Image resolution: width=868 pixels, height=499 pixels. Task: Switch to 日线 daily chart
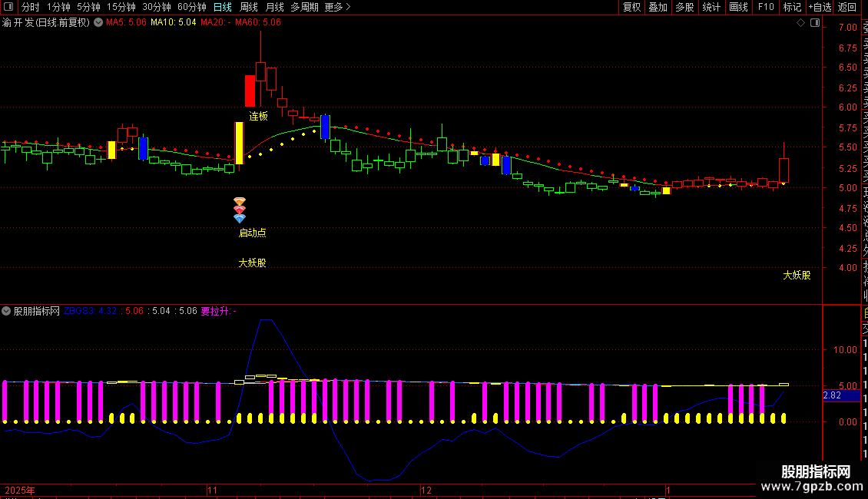223,7
